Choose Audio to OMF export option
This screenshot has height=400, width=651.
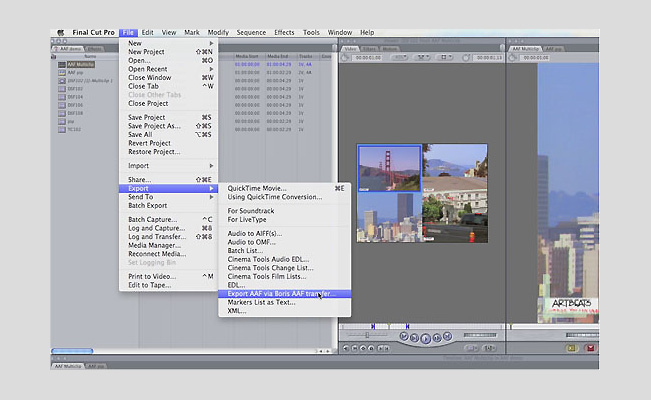284,242
